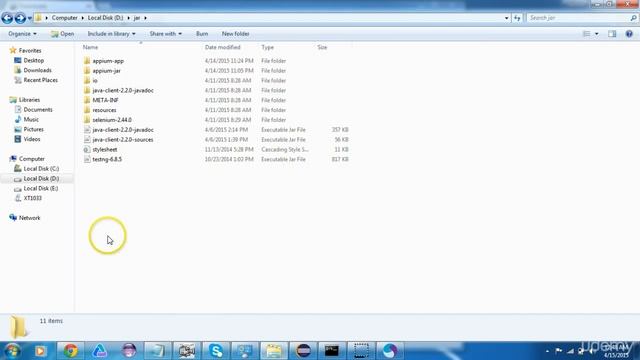The image size is (640, 360).
Task: Sort by the Size column header
Action: click(x=322, y=47)
